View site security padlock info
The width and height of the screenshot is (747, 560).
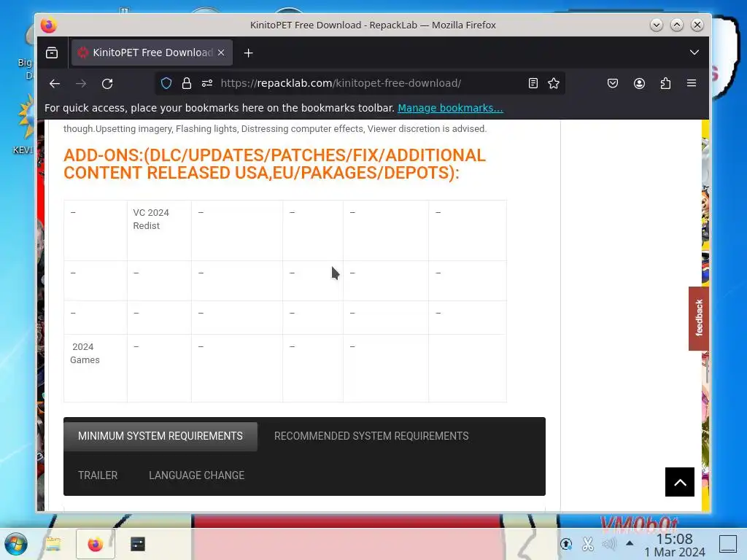point(187,83)
